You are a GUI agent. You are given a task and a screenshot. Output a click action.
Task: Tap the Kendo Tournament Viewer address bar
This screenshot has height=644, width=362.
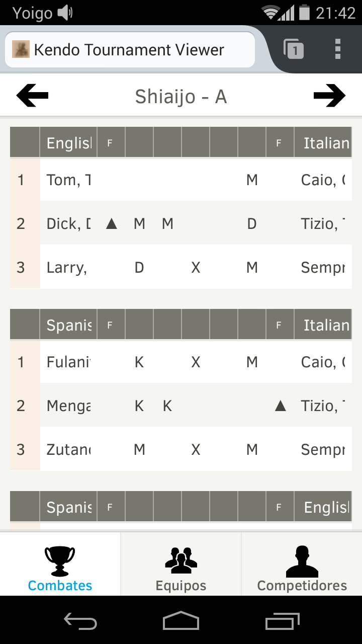point(129,50)
